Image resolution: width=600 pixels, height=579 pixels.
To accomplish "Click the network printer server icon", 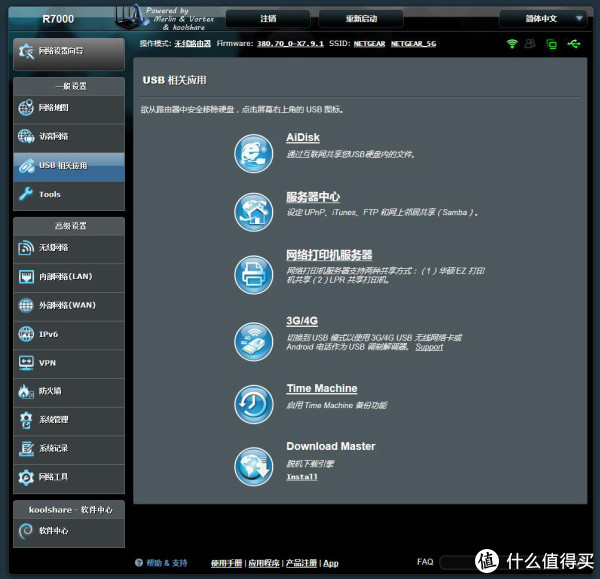I will tap(253, 275).
